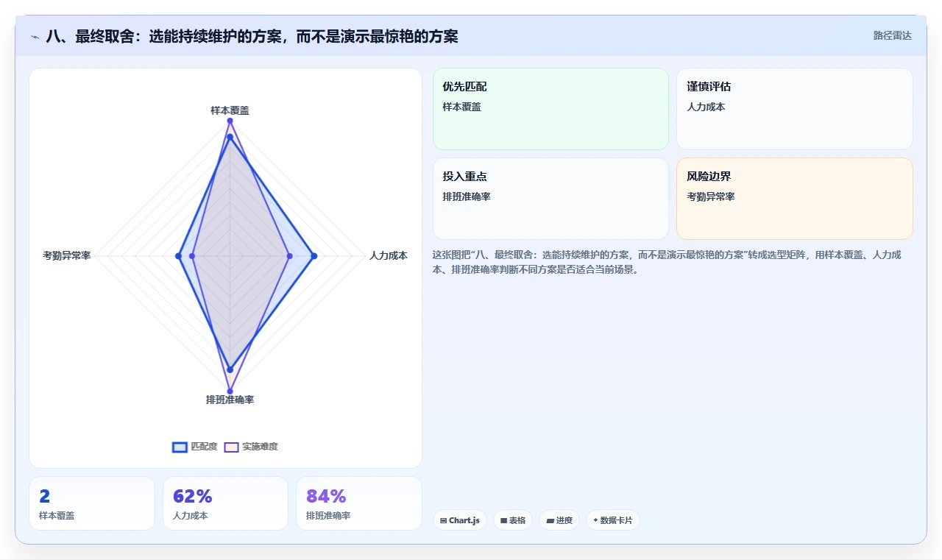Toggle the 匹配度 legend swatch

[x=180, y=447]
